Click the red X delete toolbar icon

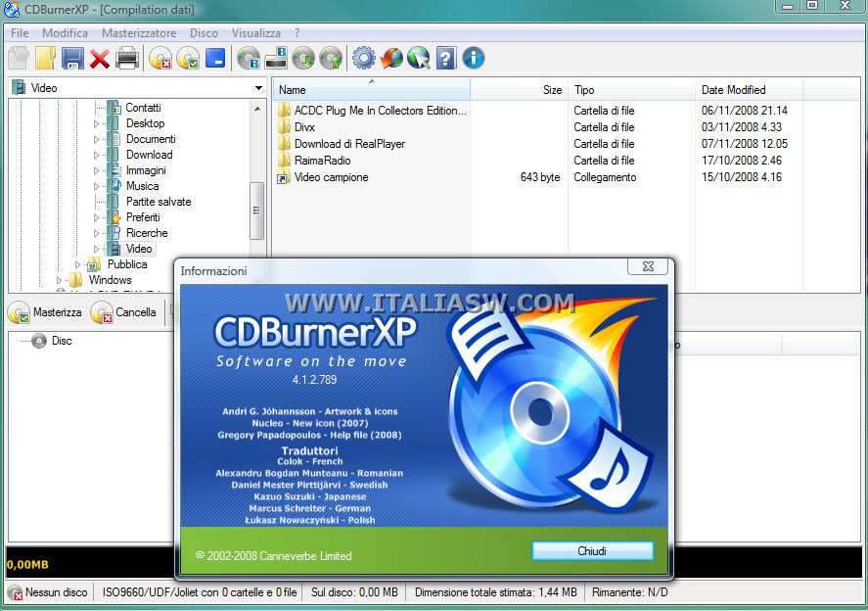(x=100, y=58)
